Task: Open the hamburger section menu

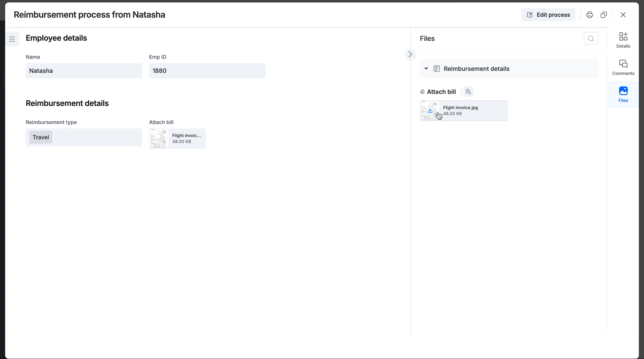Action: click(x=12, y=39)
